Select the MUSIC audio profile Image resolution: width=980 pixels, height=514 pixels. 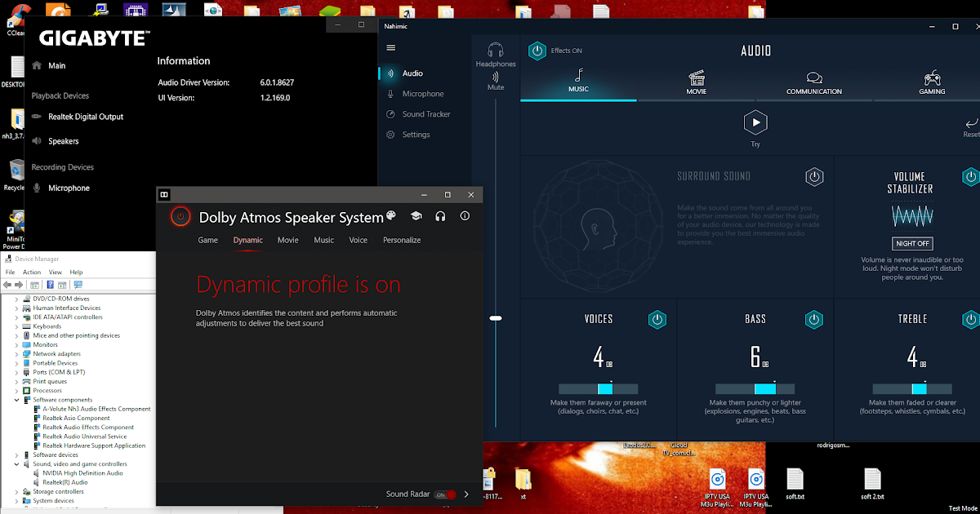(x=578, y=81)
